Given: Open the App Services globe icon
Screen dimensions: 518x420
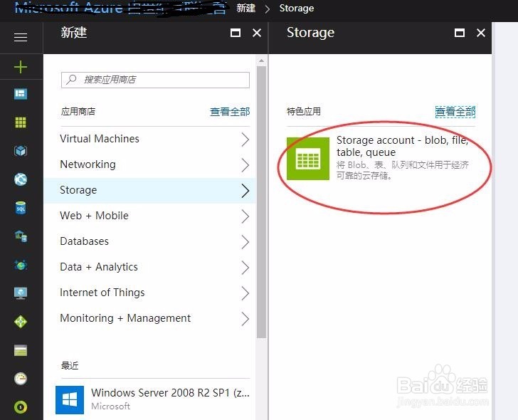Looking at the screenshot, I should [21, 179].
